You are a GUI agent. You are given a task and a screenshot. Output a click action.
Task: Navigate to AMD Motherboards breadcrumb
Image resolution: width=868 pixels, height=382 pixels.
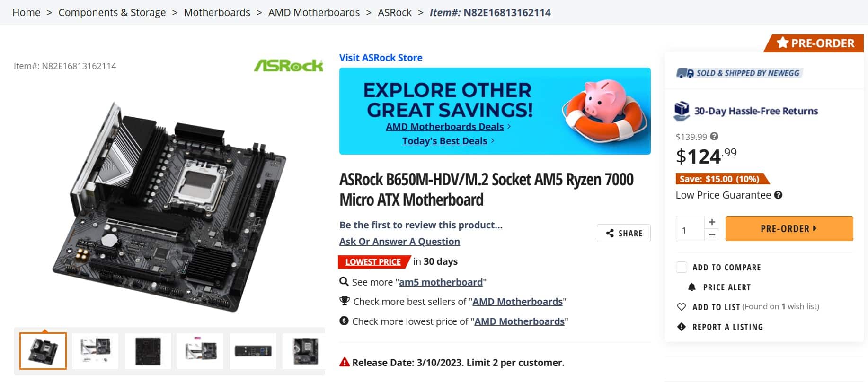[x=314, y=12]
